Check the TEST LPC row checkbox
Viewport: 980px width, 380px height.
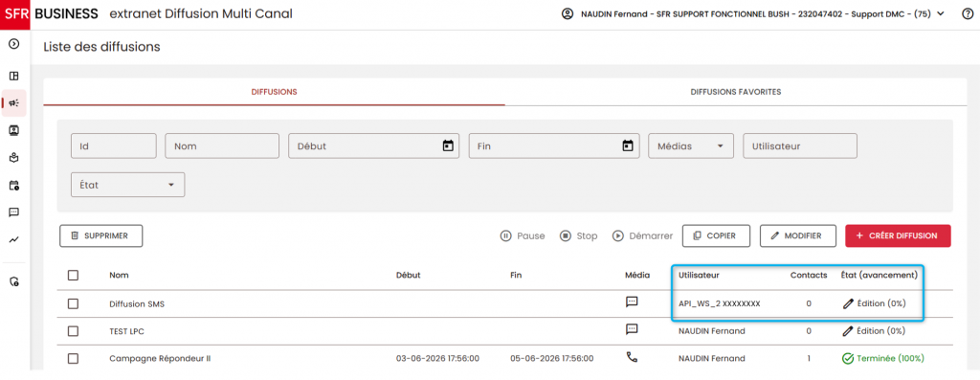point(73,330)
